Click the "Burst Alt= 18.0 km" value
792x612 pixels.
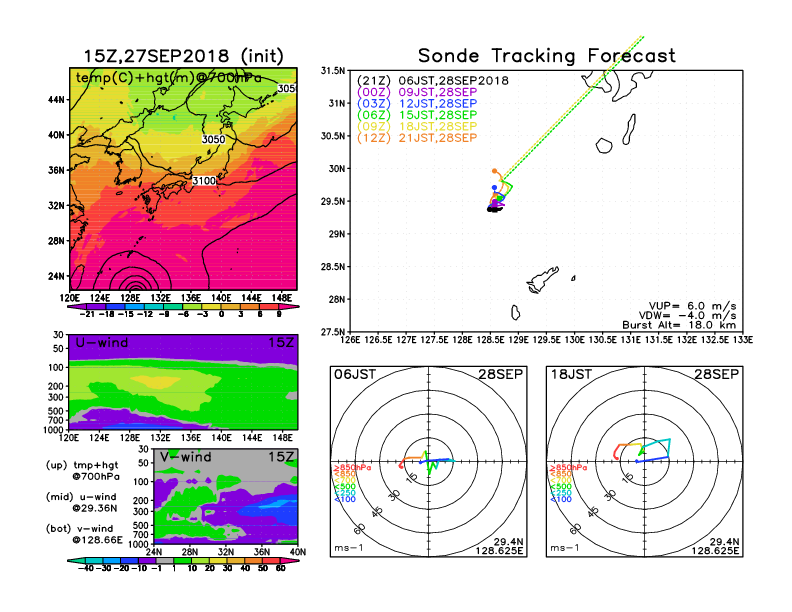[679, 325]
